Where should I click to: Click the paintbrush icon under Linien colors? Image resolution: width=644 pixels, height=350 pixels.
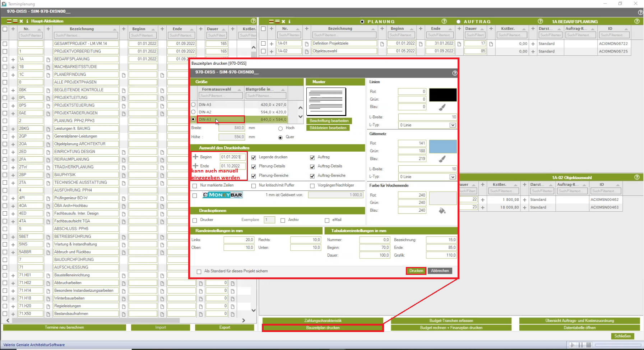pyautogui.click(x=442, y=107)
